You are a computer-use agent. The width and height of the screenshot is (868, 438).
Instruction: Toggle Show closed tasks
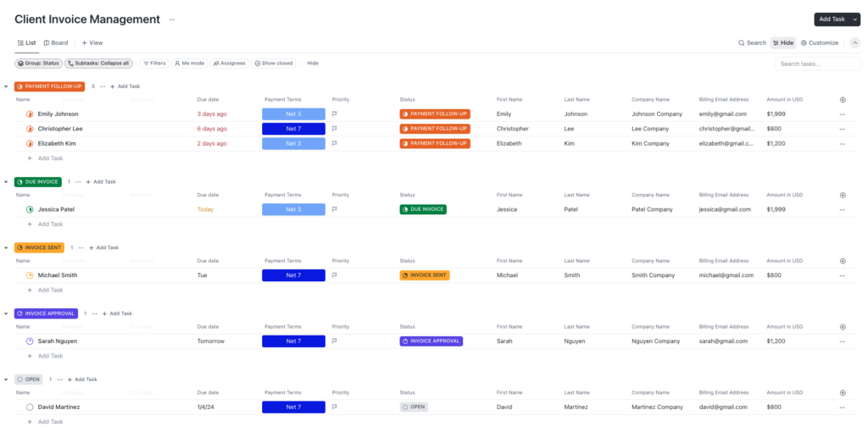[x=274, y=64]
